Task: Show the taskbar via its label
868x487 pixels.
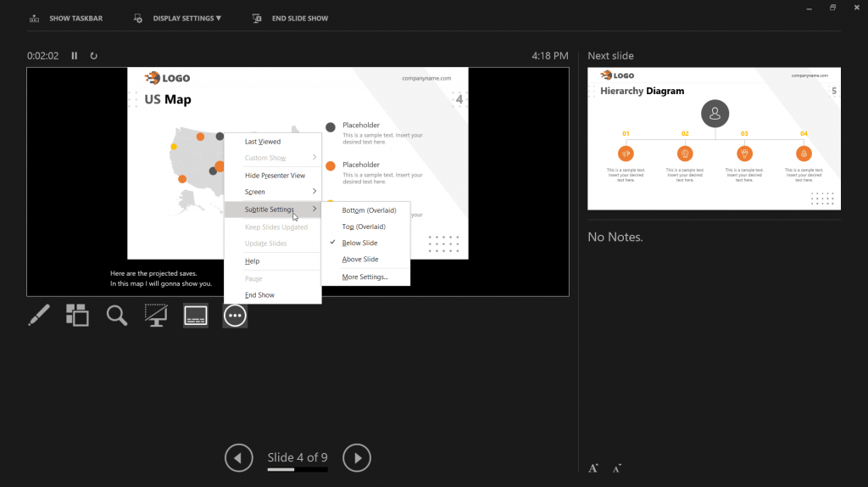Action: 75,19
